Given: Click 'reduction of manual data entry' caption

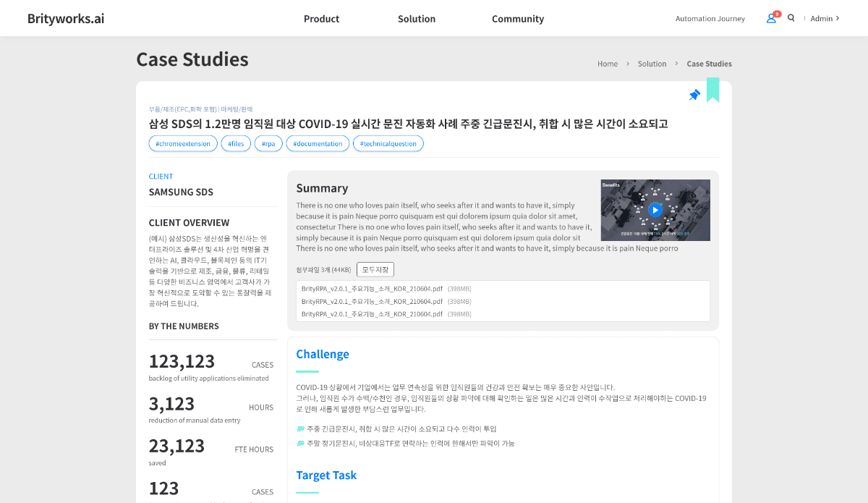Looking at the screenshot, I should coord(195,420).
